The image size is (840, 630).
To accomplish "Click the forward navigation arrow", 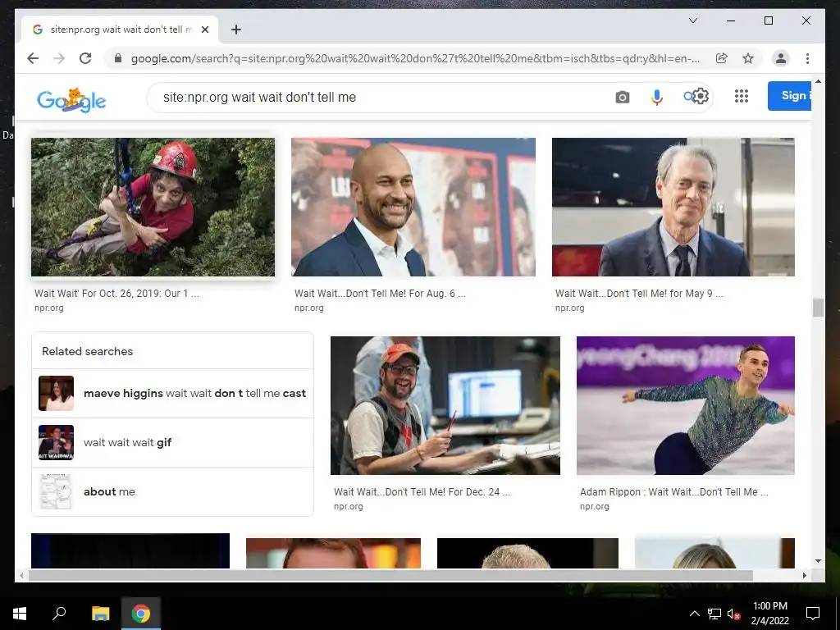I will click(59, 58).
